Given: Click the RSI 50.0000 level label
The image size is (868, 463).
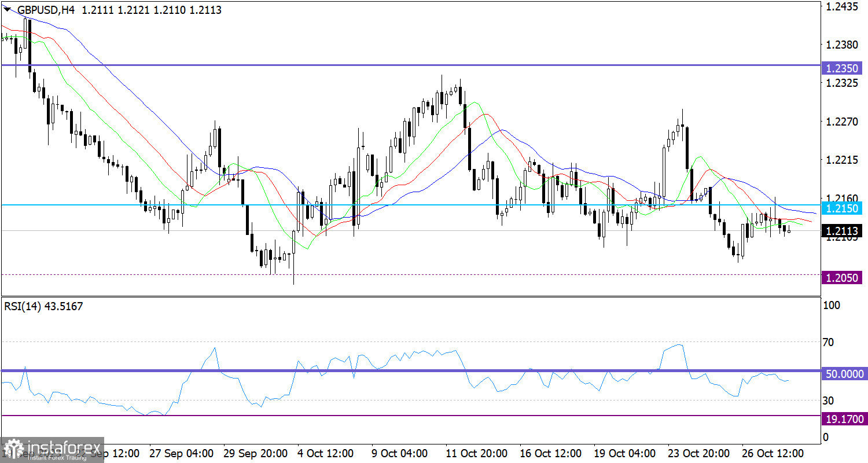Looking at the screenshot, I should (x=844, y=374).
